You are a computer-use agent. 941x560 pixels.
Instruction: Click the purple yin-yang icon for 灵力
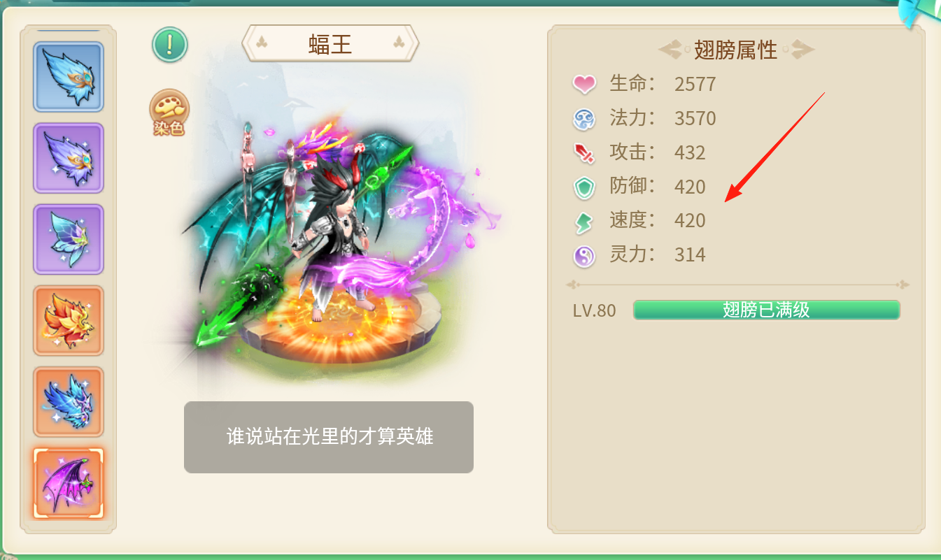click(x=584, y=256)
